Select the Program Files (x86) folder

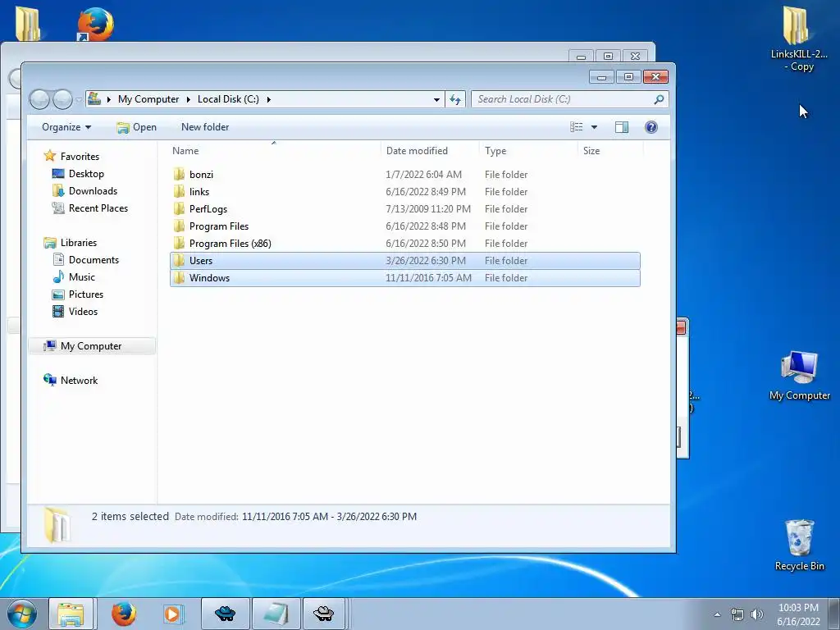[405, 243]
